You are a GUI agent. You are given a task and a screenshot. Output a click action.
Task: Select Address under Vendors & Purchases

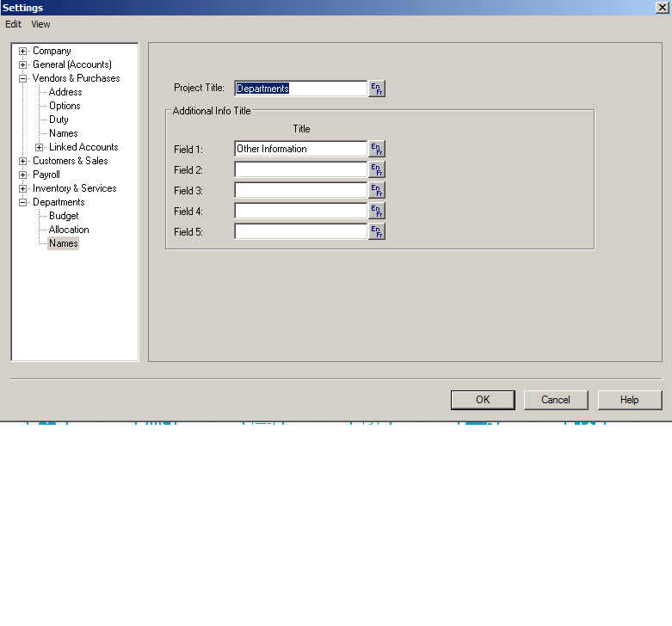(65, 92)
